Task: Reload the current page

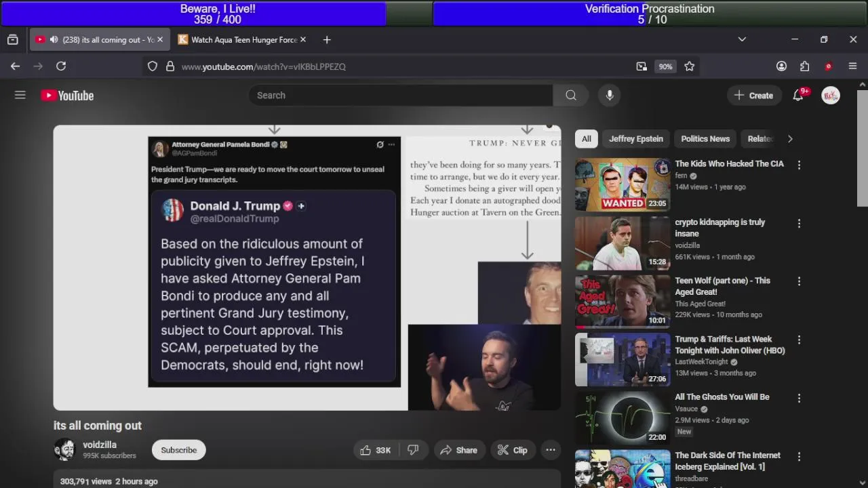Action: (x=61, y=66)
